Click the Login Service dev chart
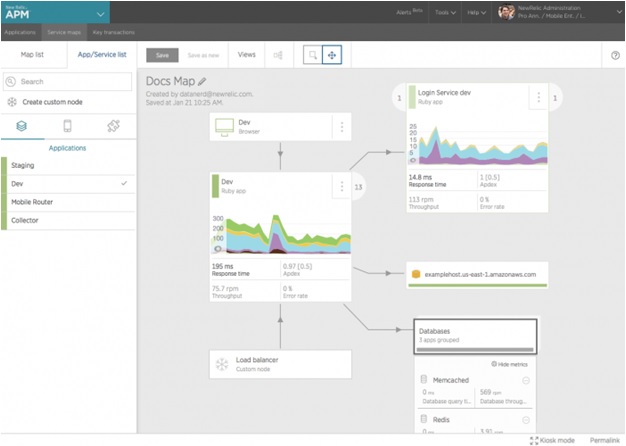Screen dimensions: 626x446 [x=477, y=145]
